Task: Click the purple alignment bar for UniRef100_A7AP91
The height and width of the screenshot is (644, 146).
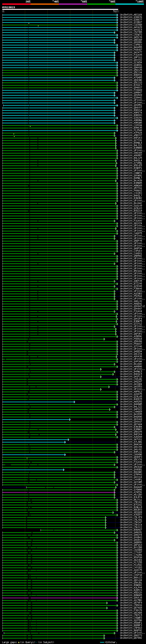Action: [59, 492]
